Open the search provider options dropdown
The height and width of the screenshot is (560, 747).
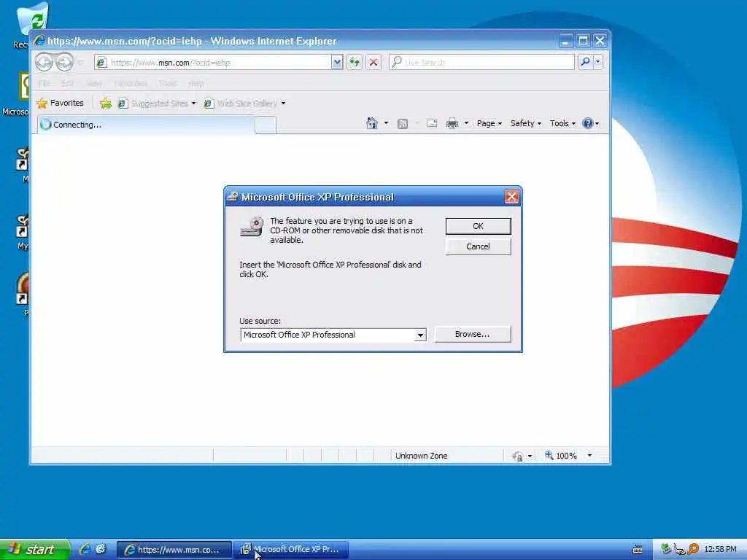click(598, 62)
